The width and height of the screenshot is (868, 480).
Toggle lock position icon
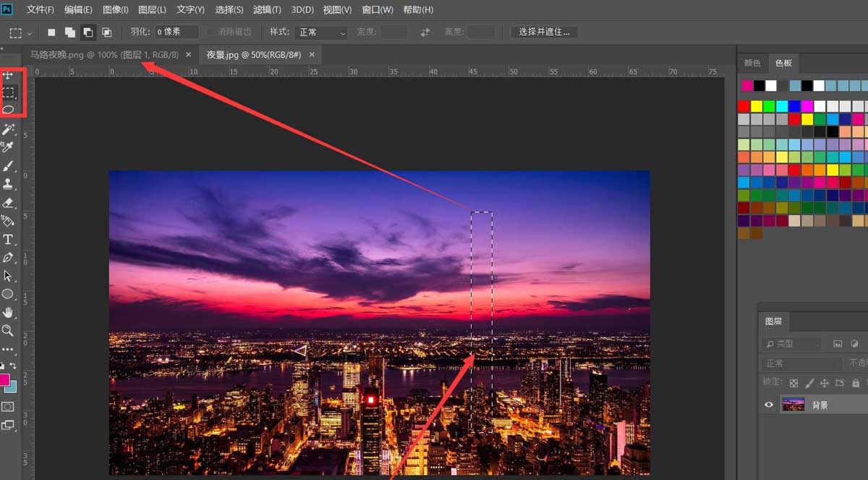point(825,382)
